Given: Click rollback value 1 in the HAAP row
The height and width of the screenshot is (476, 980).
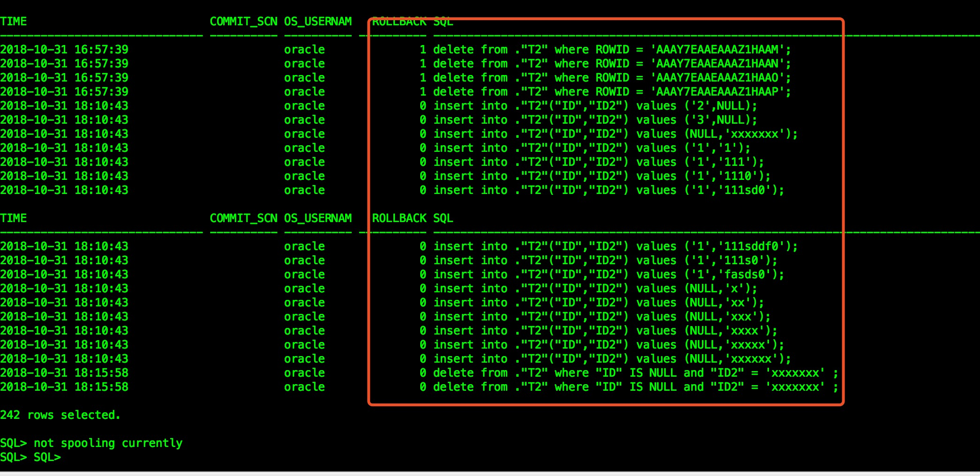Looking at the screenshot, I should click(x=423, y=92).
